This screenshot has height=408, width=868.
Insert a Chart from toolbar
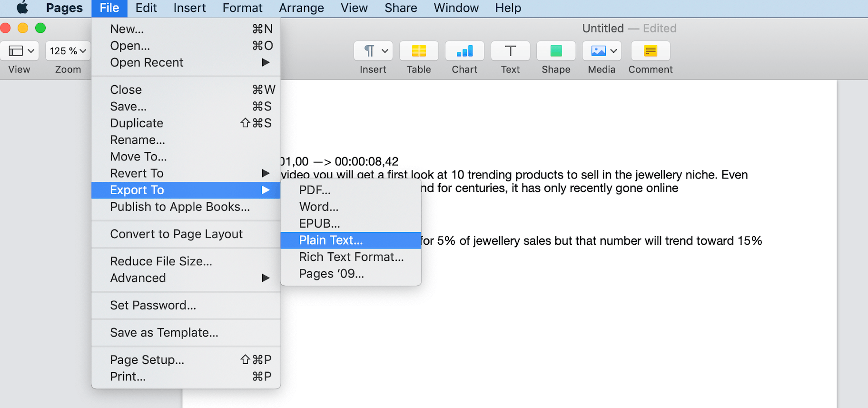[x=464, y=51]
